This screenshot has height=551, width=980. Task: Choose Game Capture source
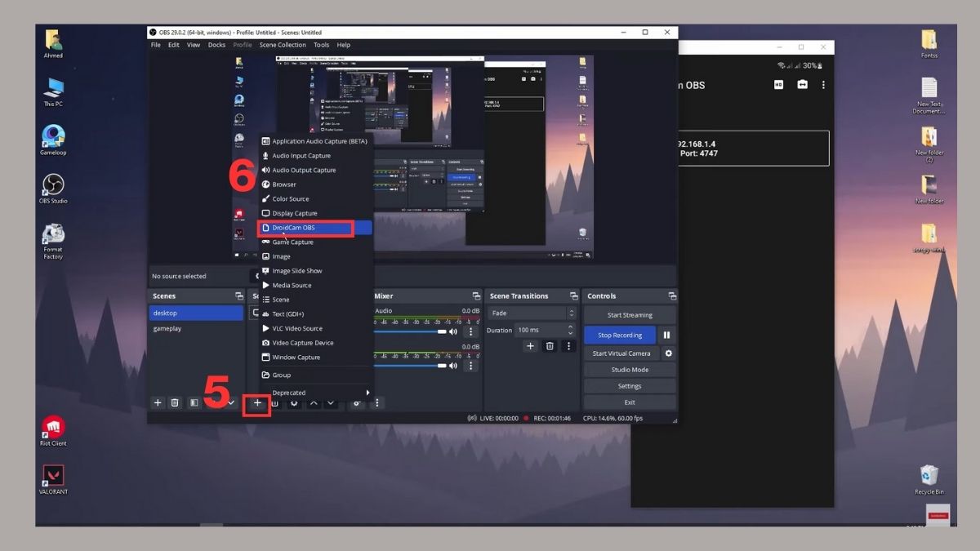coord(316,242)
